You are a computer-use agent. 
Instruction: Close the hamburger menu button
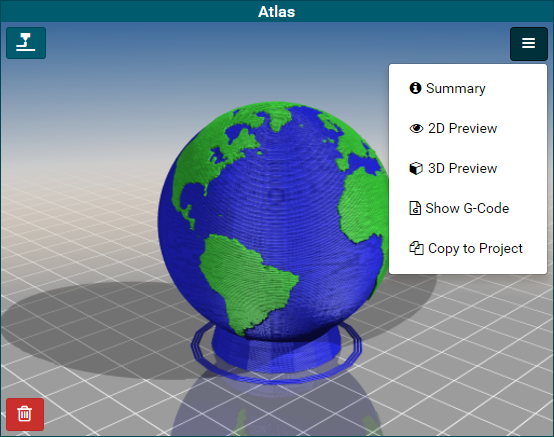point(528,43)
